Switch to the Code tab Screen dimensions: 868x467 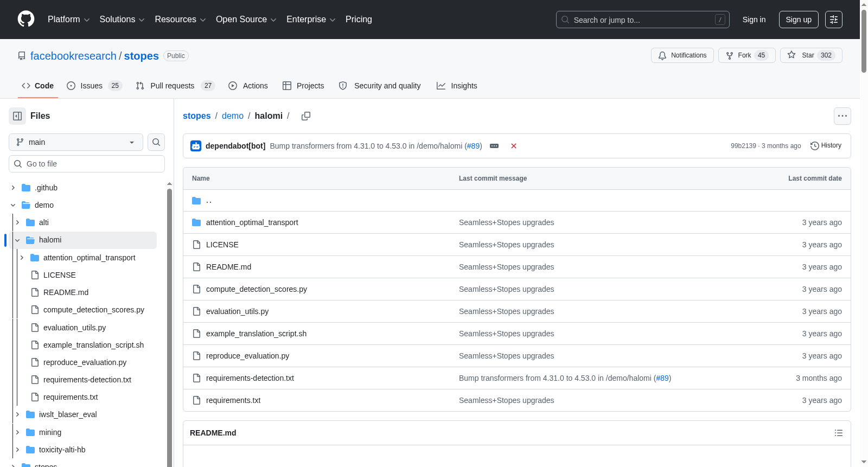(38, 86)
